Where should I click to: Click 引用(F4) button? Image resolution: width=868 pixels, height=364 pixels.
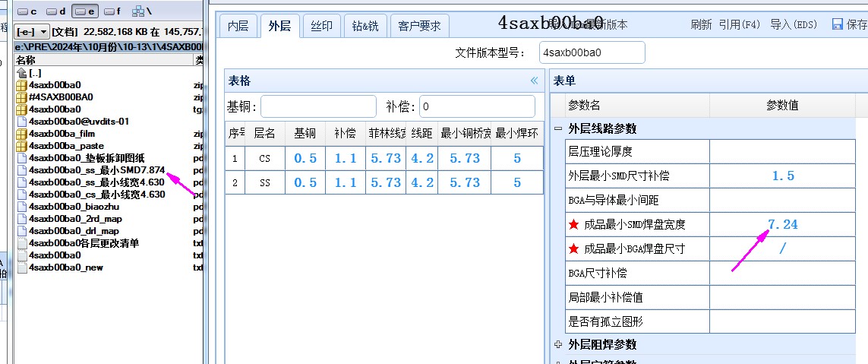click(x=739, y=24)
